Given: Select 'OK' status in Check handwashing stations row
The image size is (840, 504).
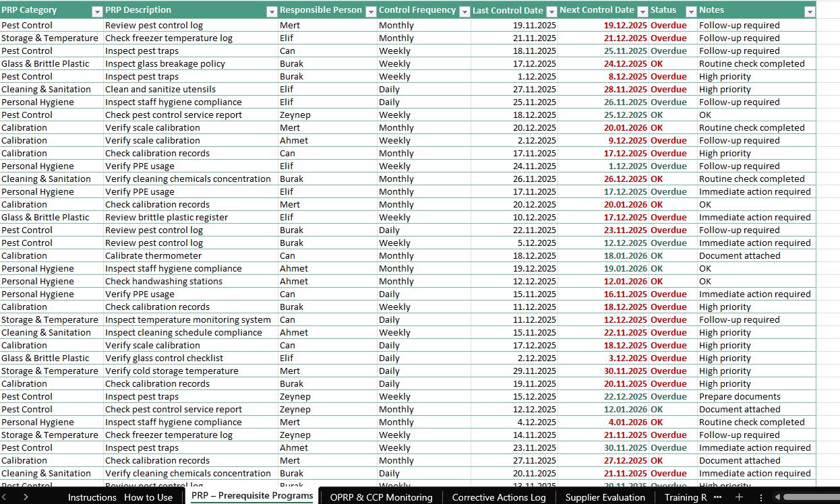Looking at the screenshot, I should pyautogui.click(x=673, y=281).
